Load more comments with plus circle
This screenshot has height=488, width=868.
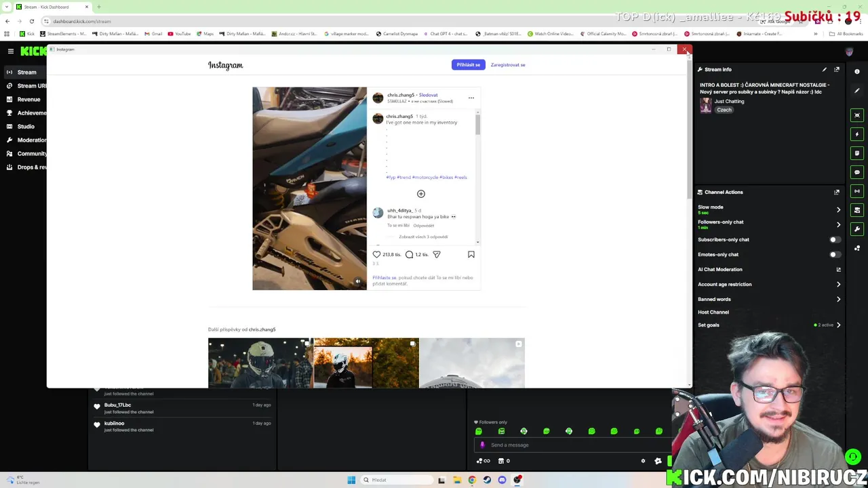click(420, 194)
